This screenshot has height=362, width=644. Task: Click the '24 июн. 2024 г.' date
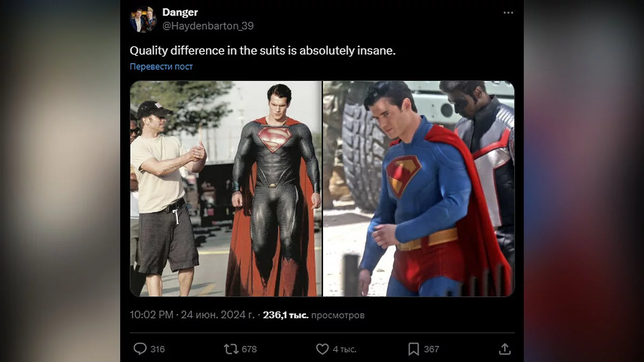pos(217,315)
